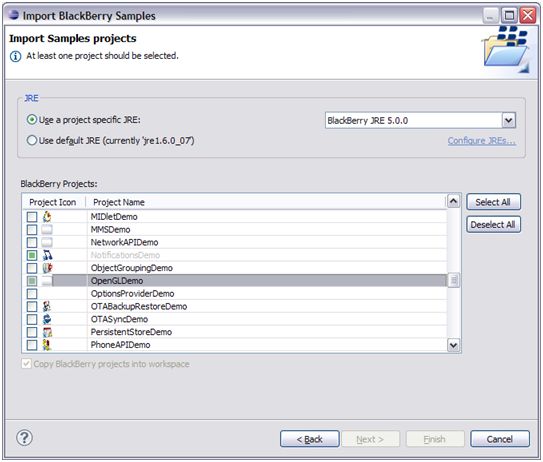Click the NotificationsDemo music note icon

point(47,255)
